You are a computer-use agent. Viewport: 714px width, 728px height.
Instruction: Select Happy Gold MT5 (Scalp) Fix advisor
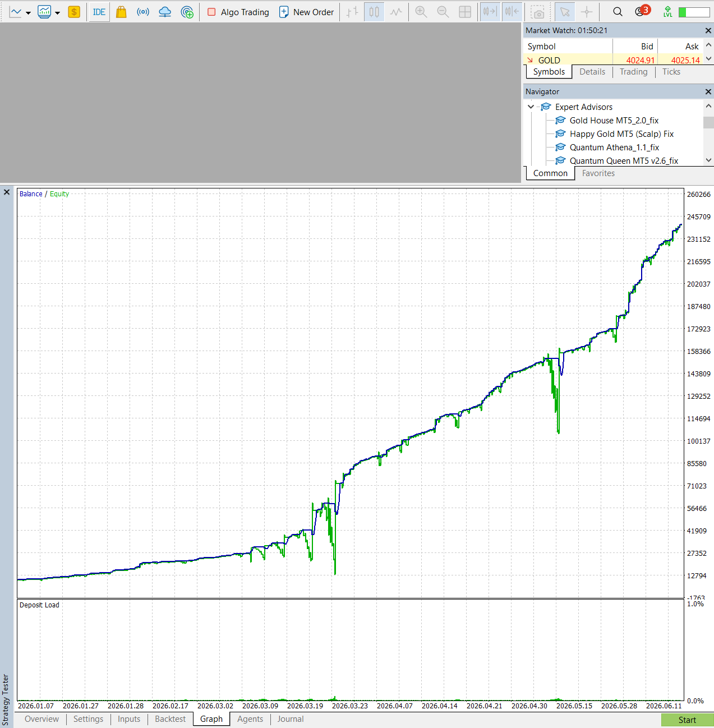[621, 134]
